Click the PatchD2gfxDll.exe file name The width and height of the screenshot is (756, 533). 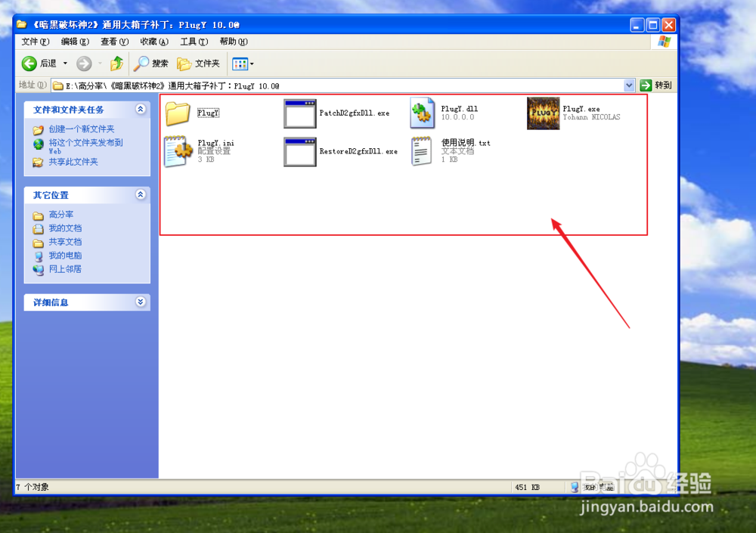click(x=355, y=113)
